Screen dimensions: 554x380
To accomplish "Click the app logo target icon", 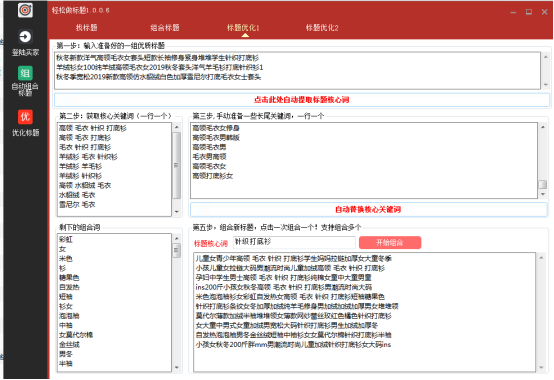I will point(25,10).
